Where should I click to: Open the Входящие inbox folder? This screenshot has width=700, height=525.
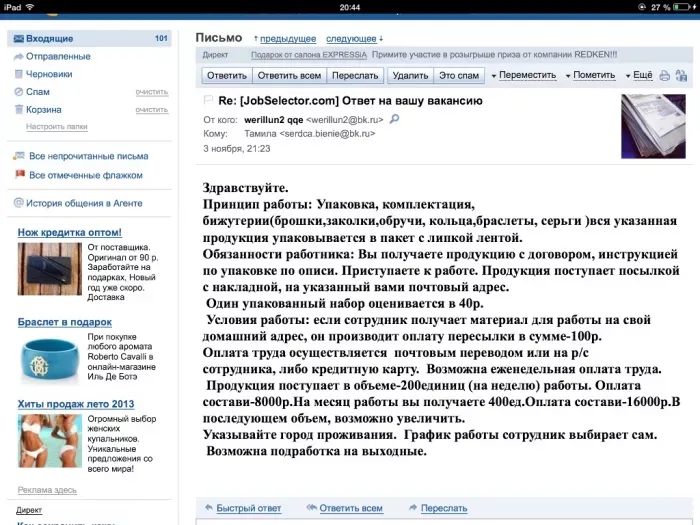coord(89,38)
